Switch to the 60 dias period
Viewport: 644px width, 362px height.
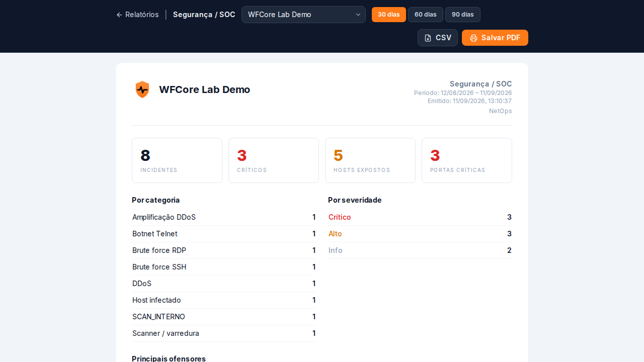click(x=426, y=15)
